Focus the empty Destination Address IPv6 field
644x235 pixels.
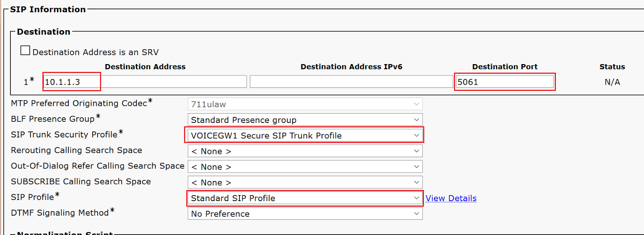351,82
